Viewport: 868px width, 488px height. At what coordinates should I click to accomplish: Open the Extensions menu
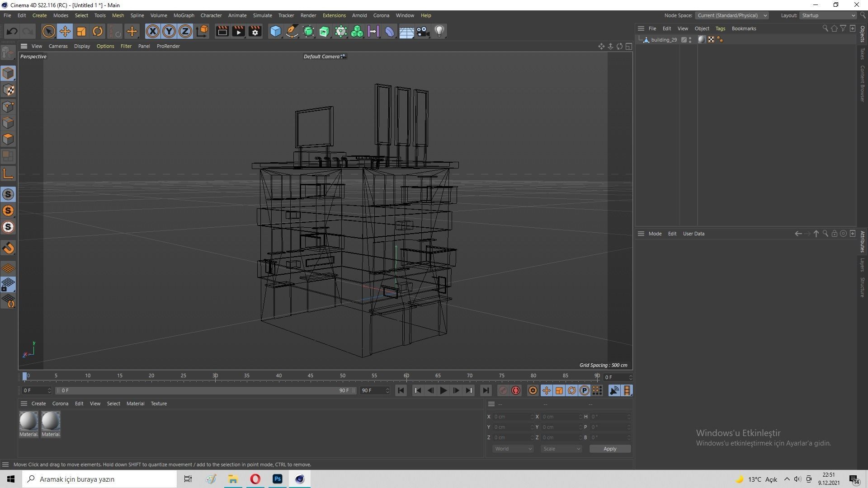334,15
